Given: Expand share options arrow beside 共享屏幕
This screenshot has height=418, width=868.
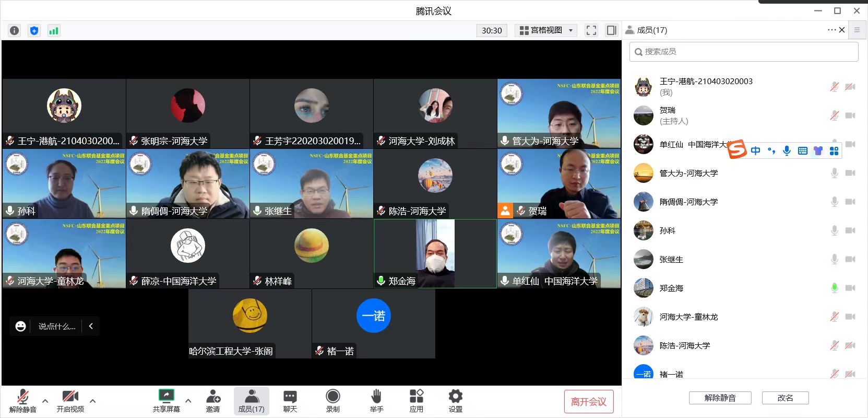Looking at the screenshot, I should [188, 401].
